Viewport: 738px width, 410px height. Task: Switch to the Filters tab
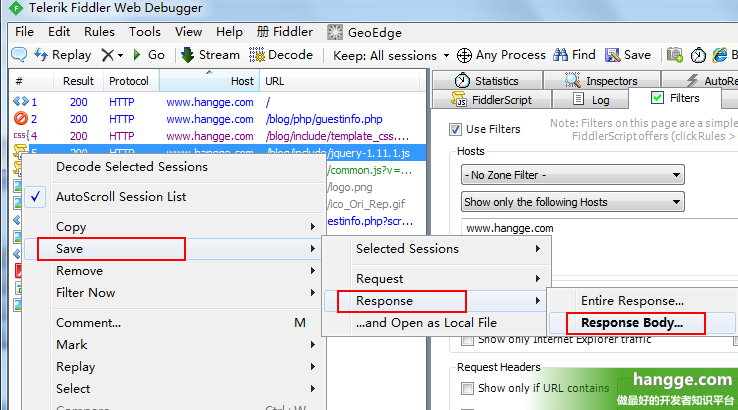[x=675, y=98]
